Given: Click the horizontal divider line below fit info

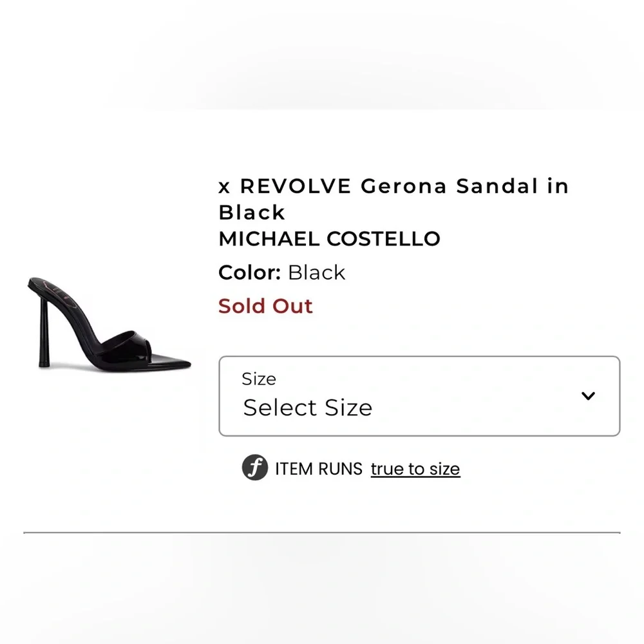Looking at the screenshot, I should (x=322, y=530).
